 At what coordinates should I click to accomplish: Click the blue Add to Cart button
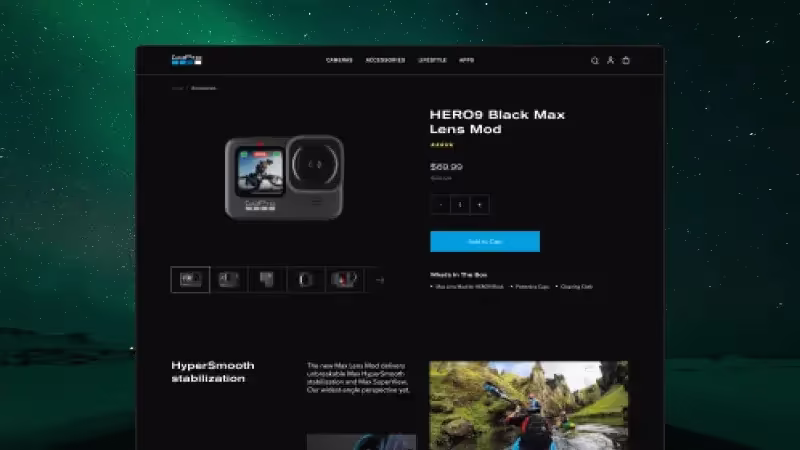(485, 241)
